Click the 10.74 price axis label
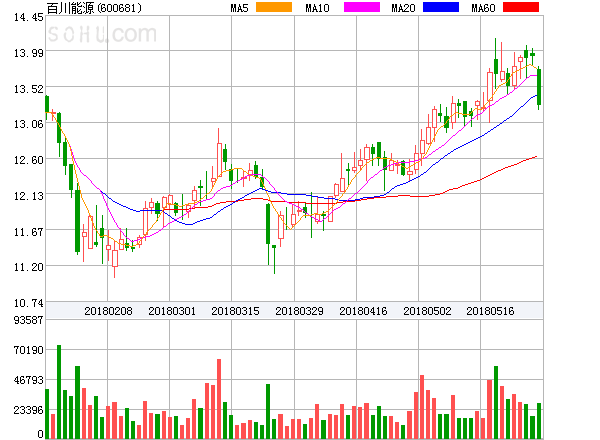The image size is (600, 440). (x=29, y=303)
